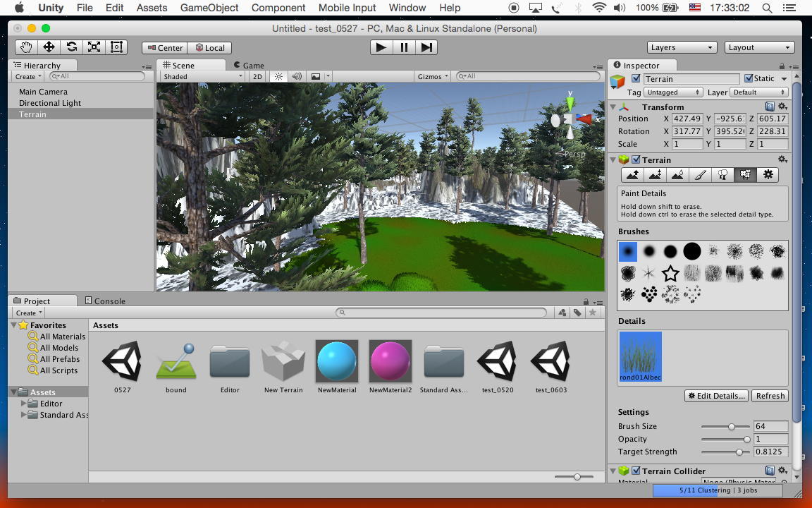Select the Rotate tool
The width and height of the screenshot is (812, 508).
pyautogui.click(x=71, y=47)
